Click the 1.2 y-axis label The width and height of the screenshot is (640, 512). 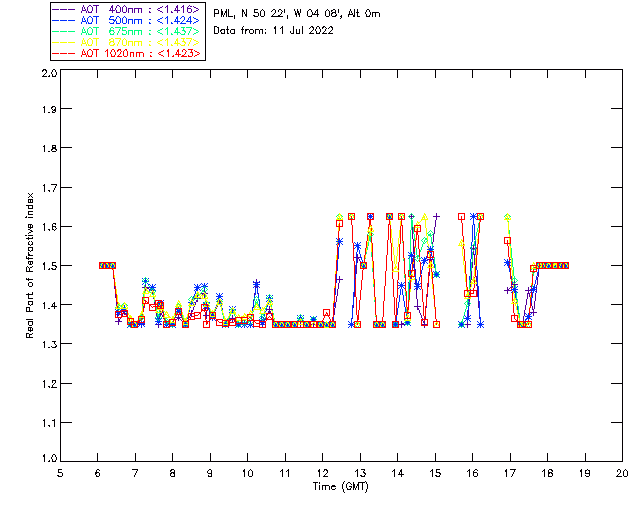(49, 384)
